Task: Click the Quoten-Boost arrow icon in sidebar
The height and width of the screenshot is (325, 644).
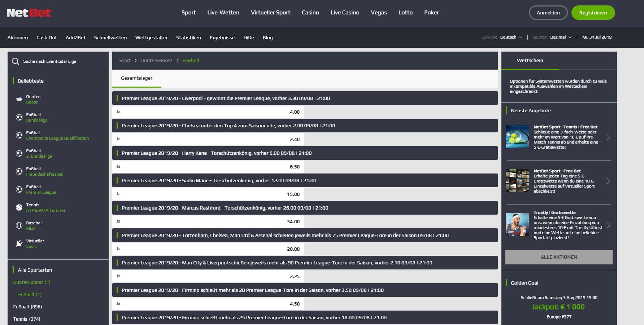Action: [19, 99]
